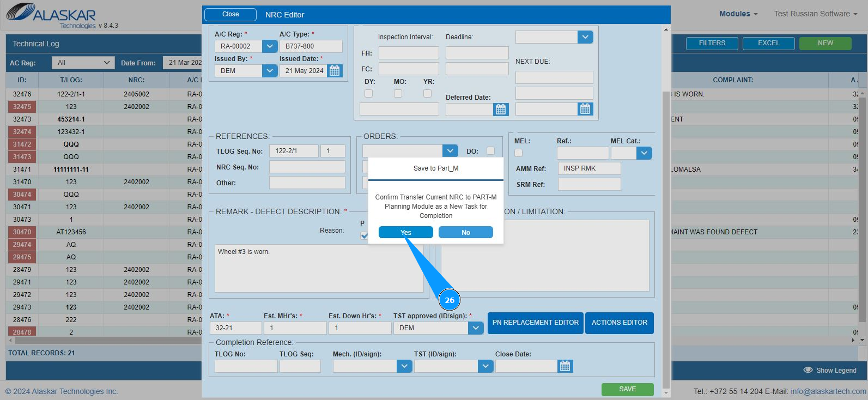The height and width of the screenshot is (400, 868).
Task: Open the Close Date calendar picker
Action: [x=565, y=366]
